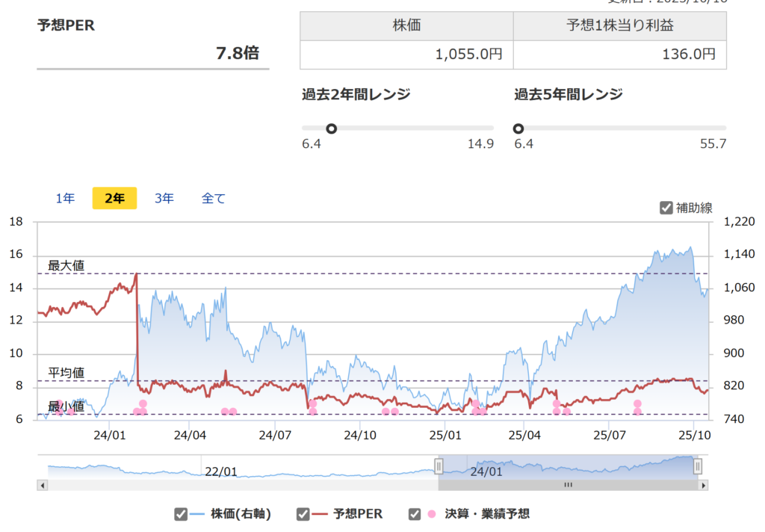Click the left arrow of the chart scrollbar

pyautogui.click(x=43, y=485)
